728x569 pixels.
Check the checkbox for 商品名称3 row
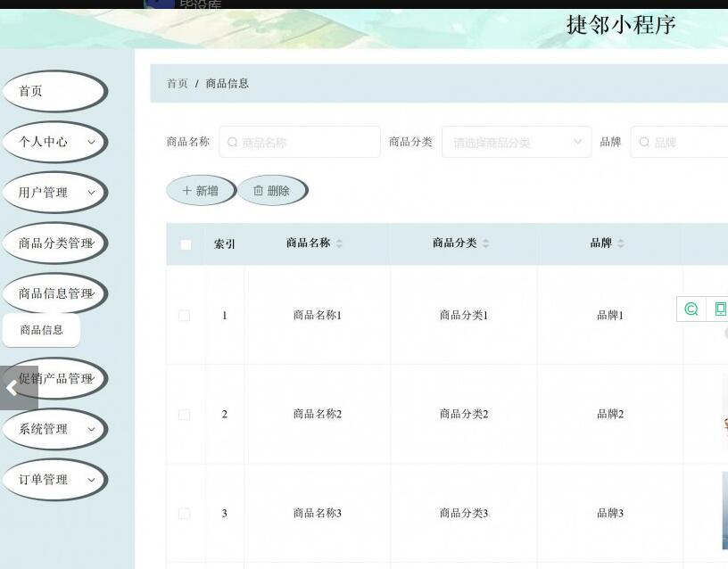pos(185,513)
